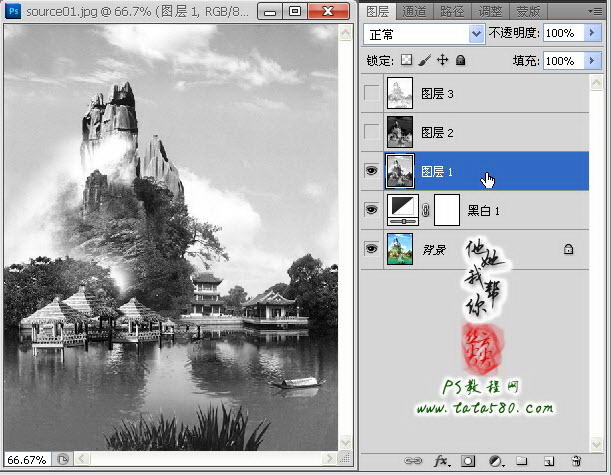This screenshot has height=475, width=611.
Task: Show the hidden 图层 2 layer
Action: tap(372, 132)
